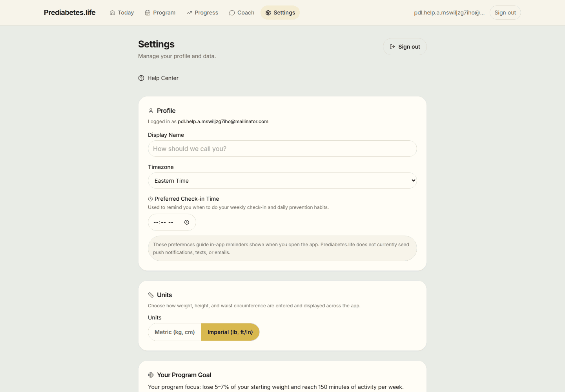This screenshot has width=565, height=392.
Task: Click the Sign out button with exit icon
Action: [x=405, y=47]
